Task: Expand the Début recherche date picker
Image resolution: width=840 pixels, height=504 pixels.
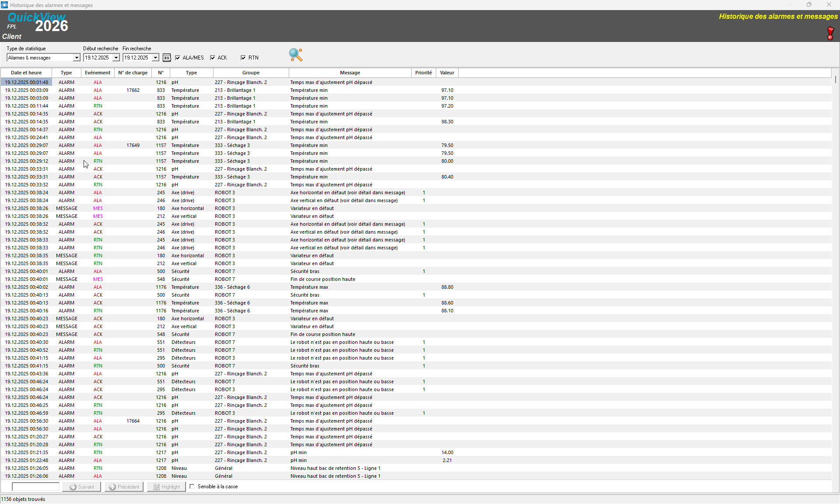Action: 116,58
